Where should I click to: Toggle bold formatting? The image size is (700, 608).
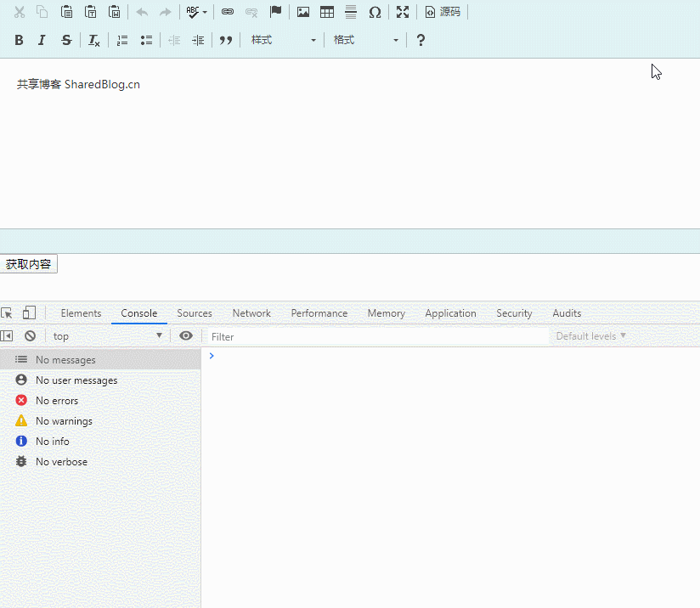pos(19,40)
